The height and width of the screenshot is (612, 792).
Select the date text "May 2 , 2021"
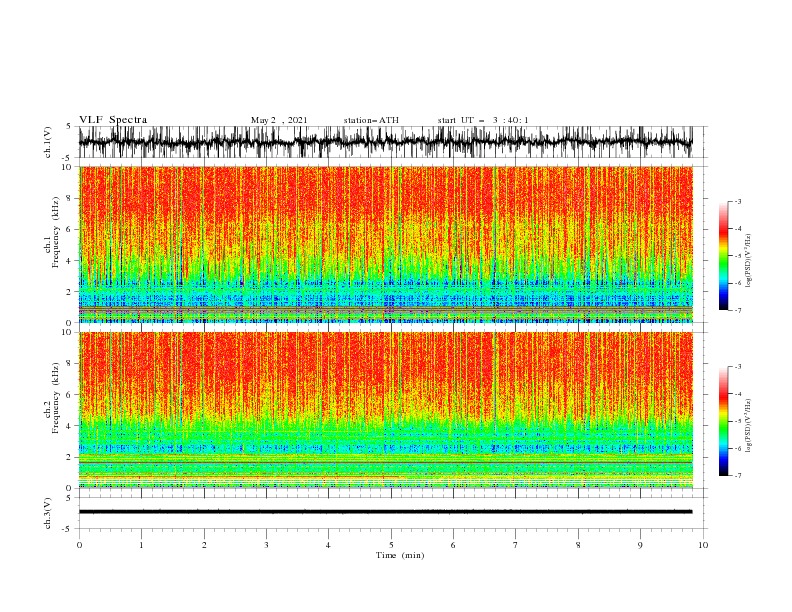pos(279,120)
